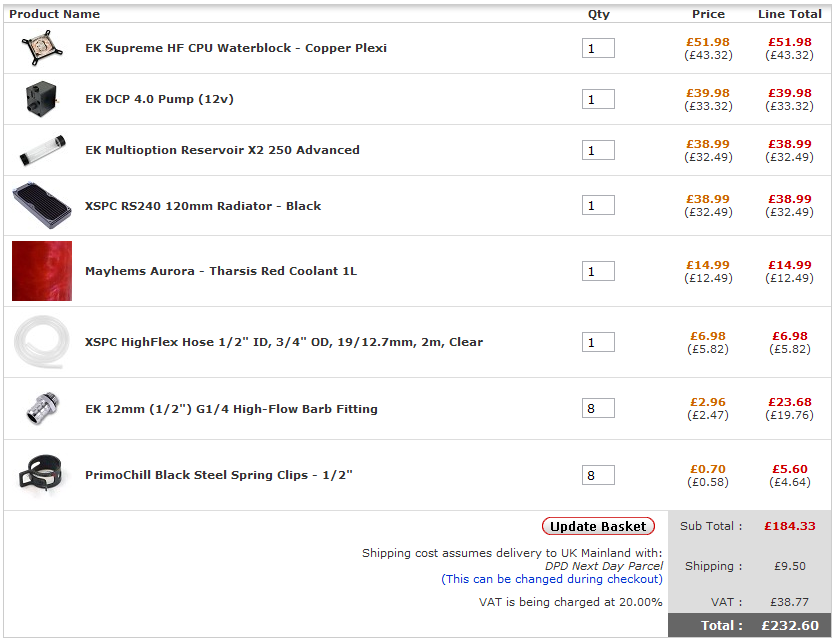Click quantity box for EK Barb Fitting

[x=598, y=409]
